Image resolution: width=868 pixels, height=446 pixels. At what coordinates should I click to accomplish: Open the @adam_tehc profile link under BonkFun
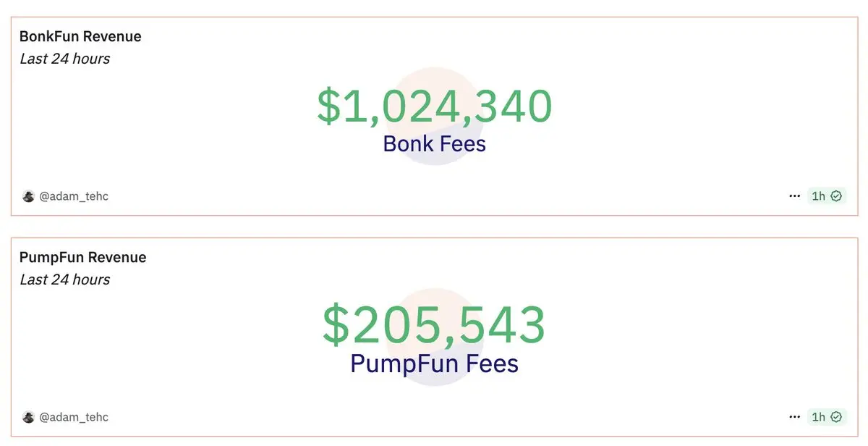point(74,196)
